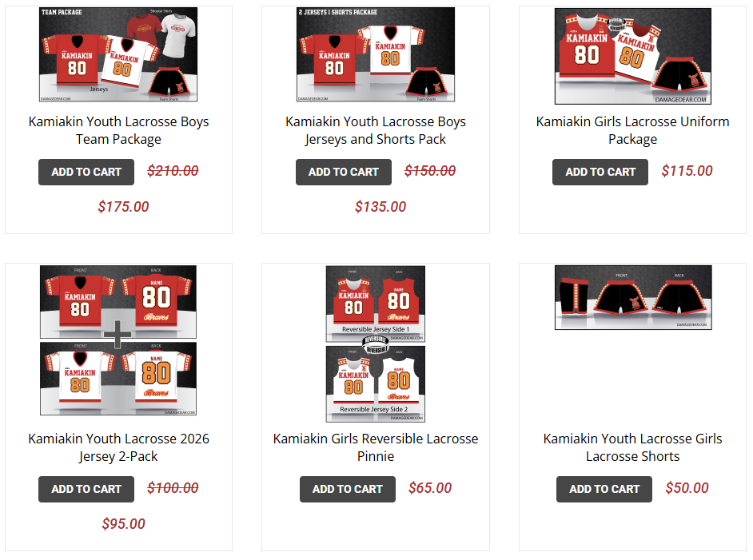Viewport: 753px width, 560px height.
Task: Click the $95.00 sale price
Action: point(123,524)
